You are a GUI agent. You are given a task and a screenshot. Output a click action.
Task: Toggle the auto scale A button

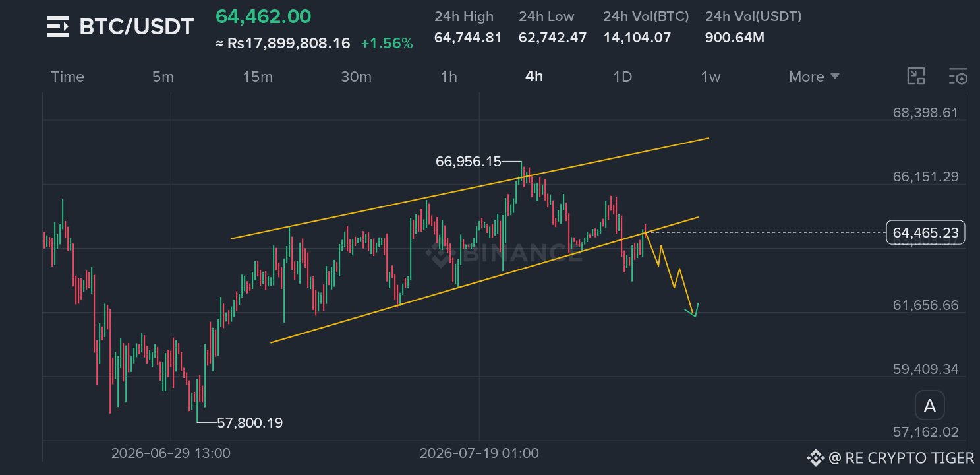coord(930,406)
